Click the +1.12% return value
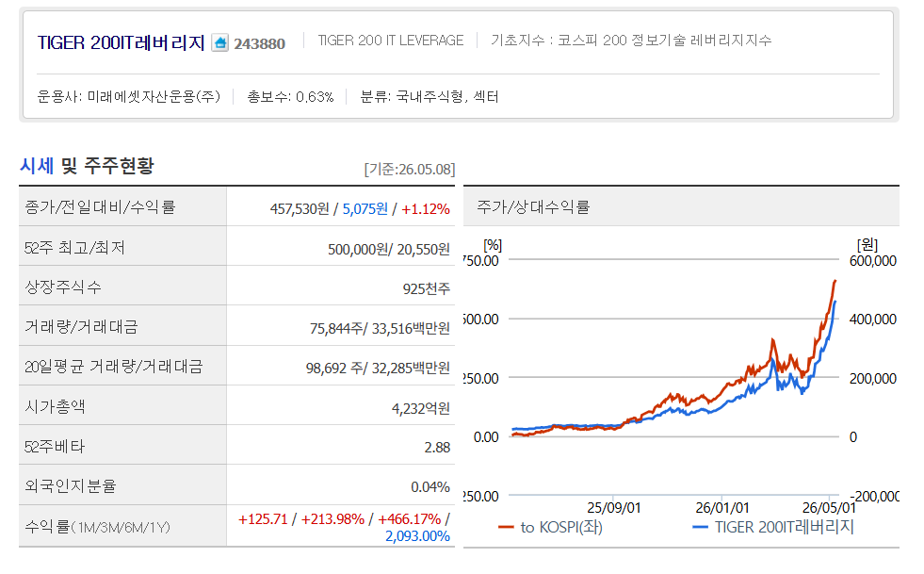Viewport: 924px width, 574px height. pyautogui.click(x=426, y=209)
